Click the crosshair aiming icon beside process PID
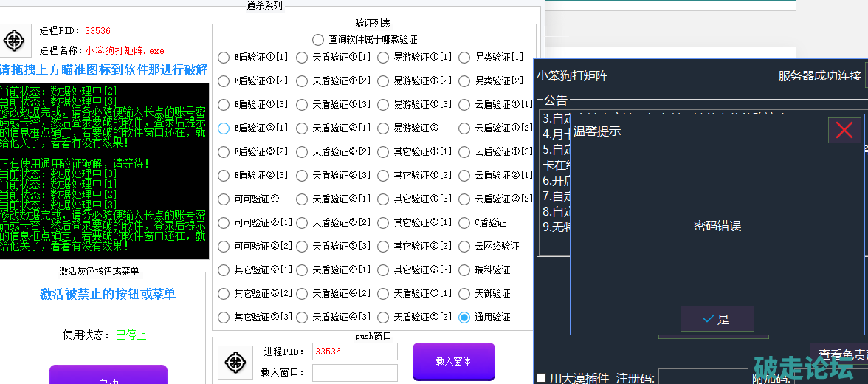 click(x=15, y=40)
